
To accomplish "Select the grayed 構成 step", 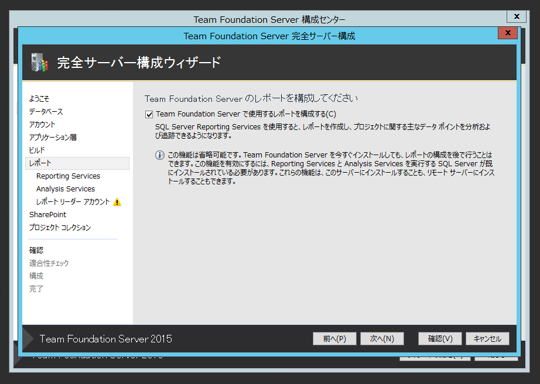I will 36,276.
